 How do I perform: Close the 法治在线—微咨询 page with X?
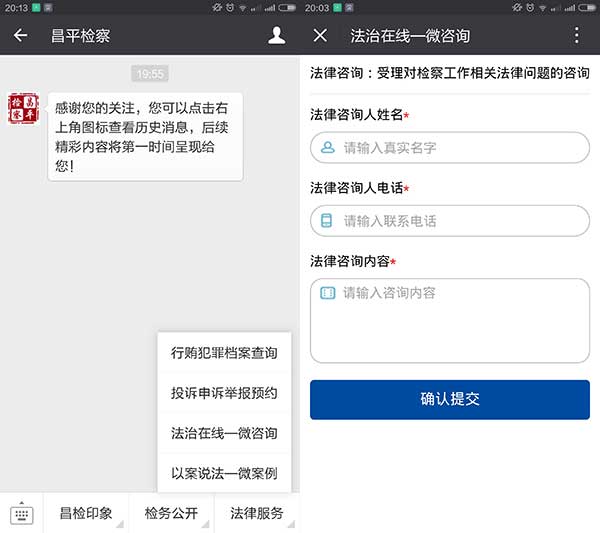click(x=320, y=36)
